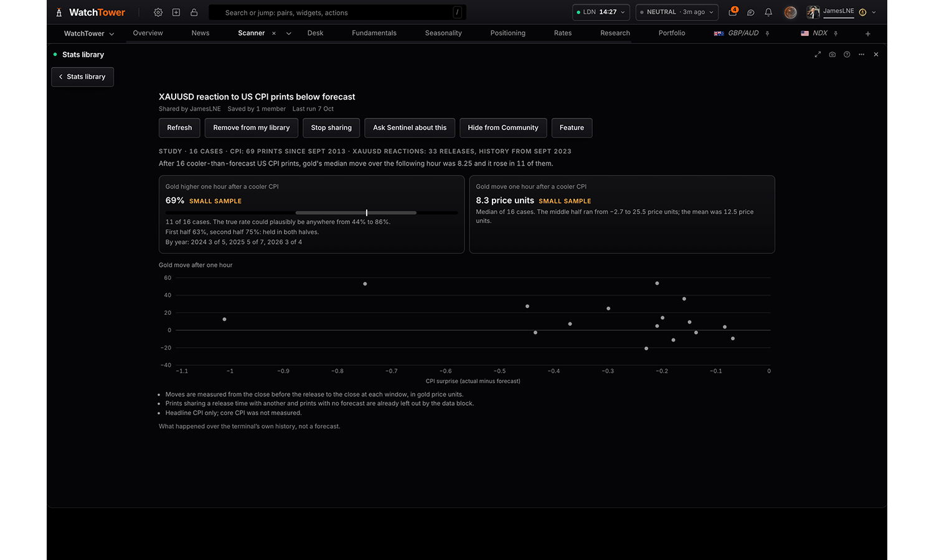
Task: Open the WatchTower workspace dropdown
Action: pyautogui.click(x=89, y=34)
